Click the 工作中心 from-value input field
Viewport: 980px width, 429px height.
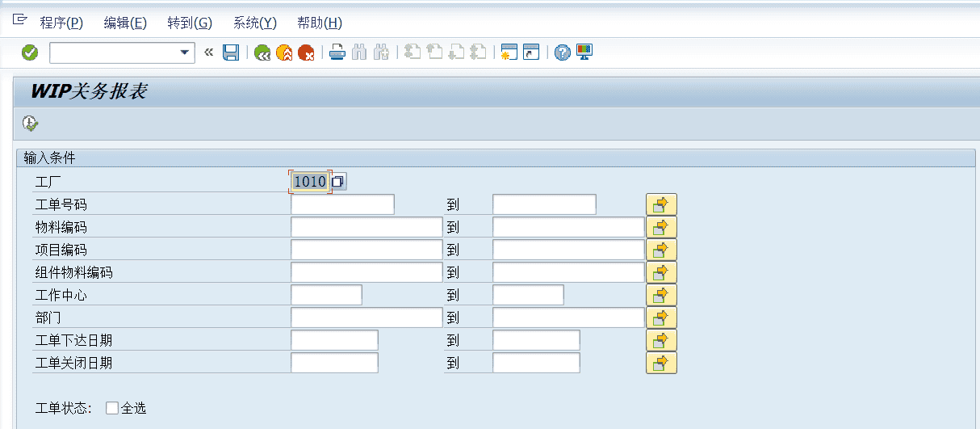[326, 295]
